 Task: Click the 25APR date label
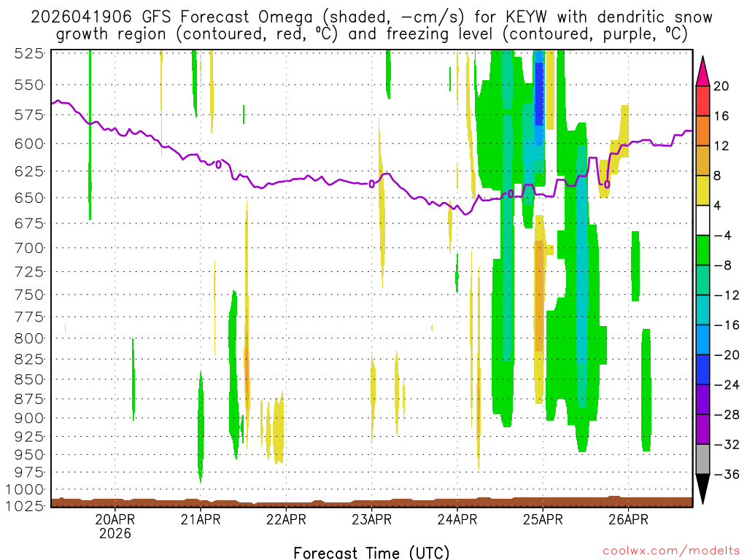pyautogui.click(x=543, y=519)
